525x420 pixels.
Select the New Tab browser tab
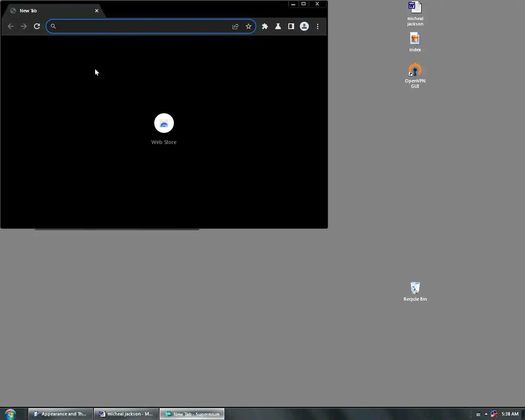pos(53,11)
